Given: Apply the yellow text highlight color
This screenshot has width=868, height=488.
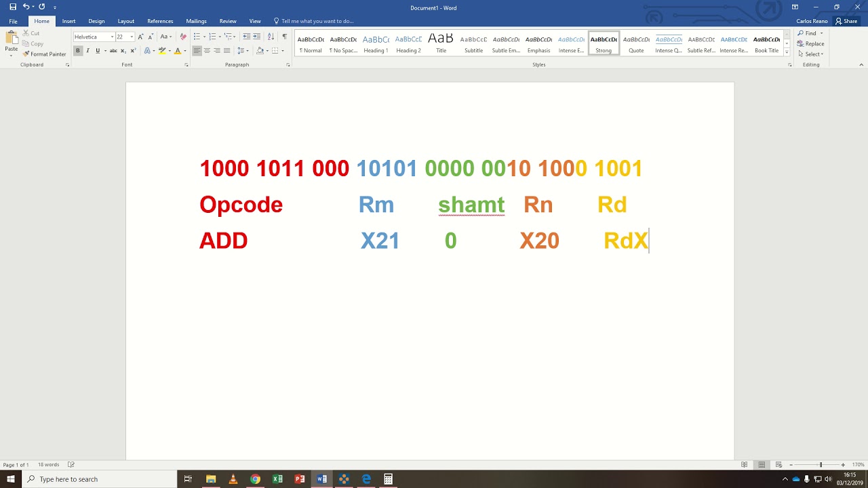Looking at the screenshot, I should 162,51.
